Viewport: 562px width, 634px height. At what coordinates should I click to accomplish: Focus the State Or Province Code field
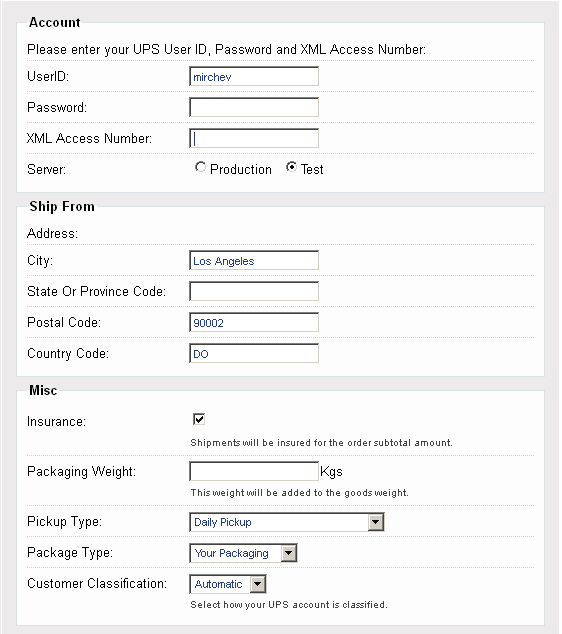point(254,292)
